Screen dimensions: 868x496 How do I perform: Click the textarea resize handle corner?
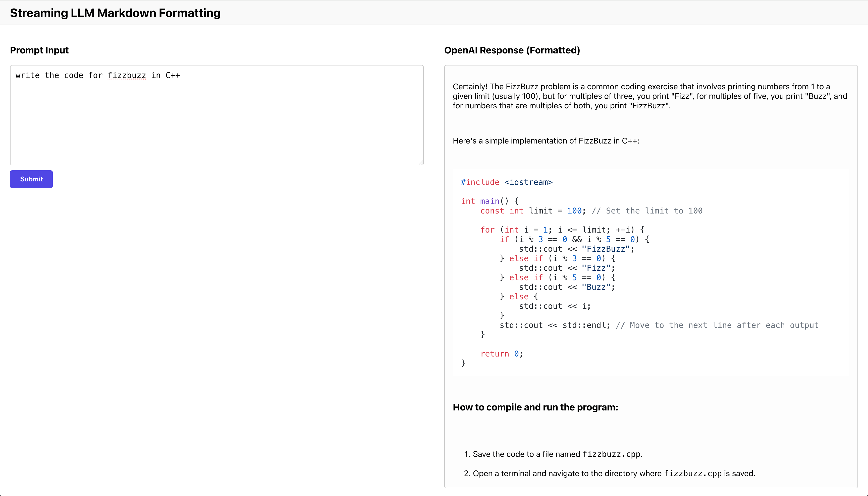click(x=421, y=163)
